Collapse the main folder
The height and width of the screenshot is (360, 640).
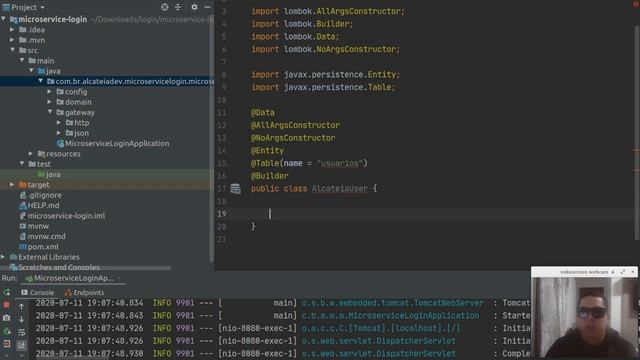click(x=22, y=60)
